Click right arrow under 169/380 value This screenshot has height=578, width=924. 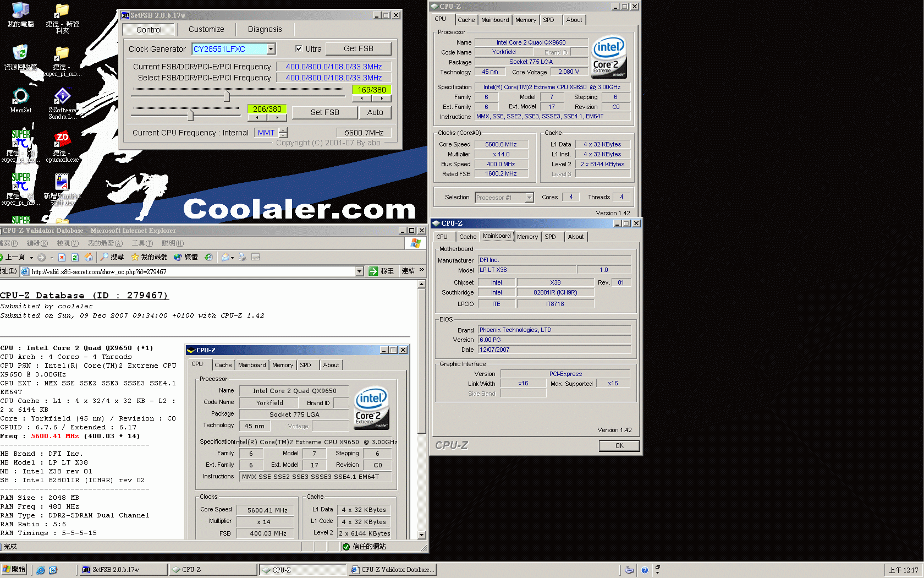[x=382, y=99]
